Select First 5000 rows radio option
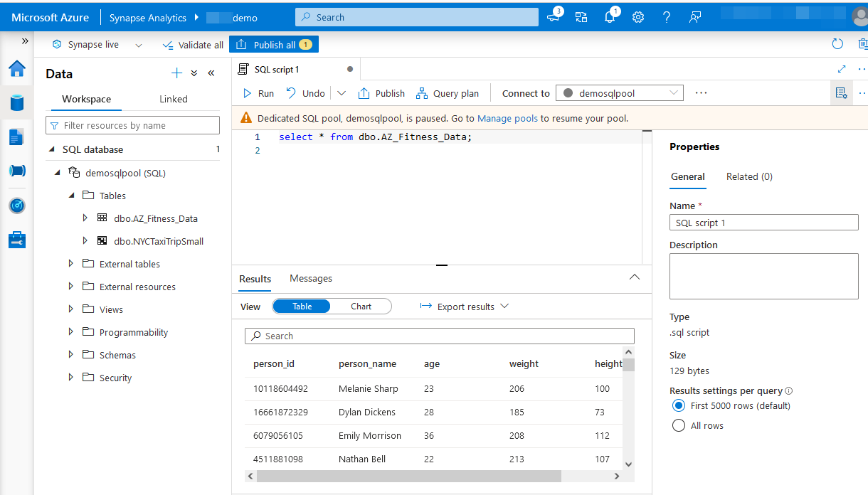Viewport: 868px width, 495px height. [x=678, y=405]
